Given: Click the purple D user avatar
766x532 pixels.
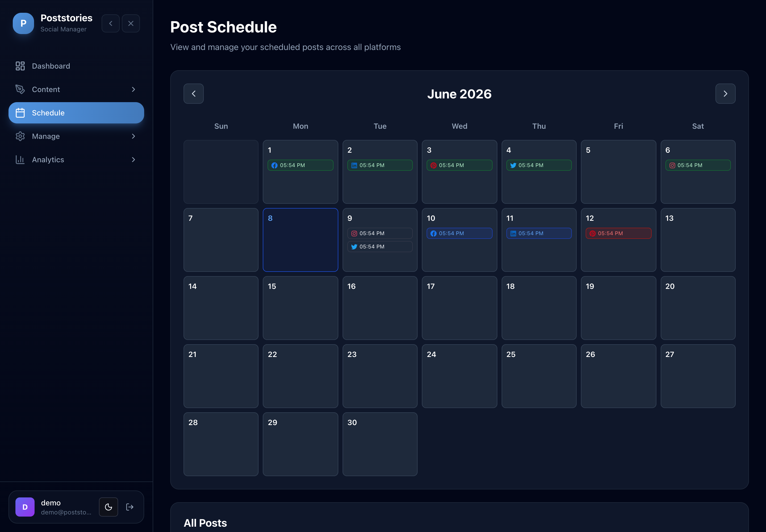Looking at the screenshot, I should [x=25, y=507].
